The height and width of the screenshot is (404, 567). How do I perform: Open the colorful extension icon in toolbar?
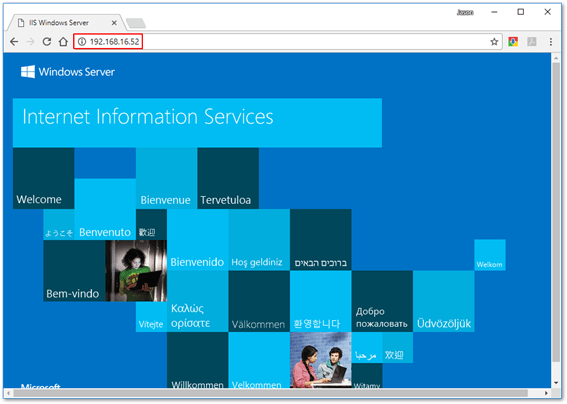tap(513, 42)
